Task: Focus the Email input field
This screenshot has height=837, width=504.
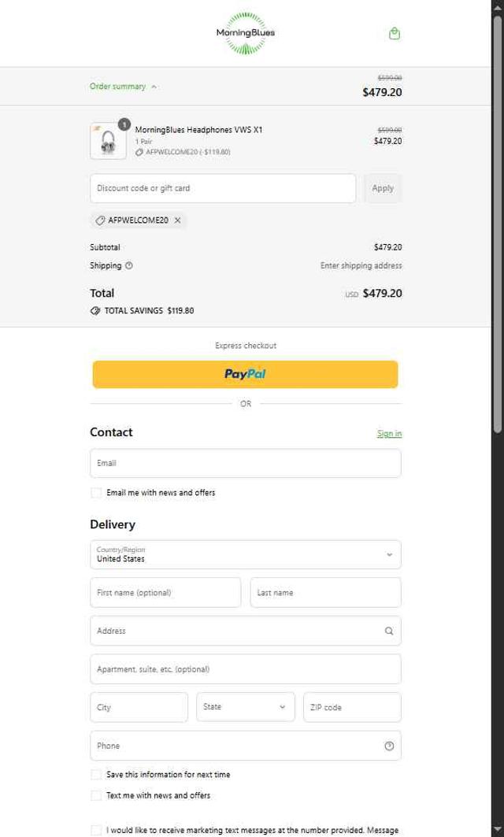Action: 246,463
